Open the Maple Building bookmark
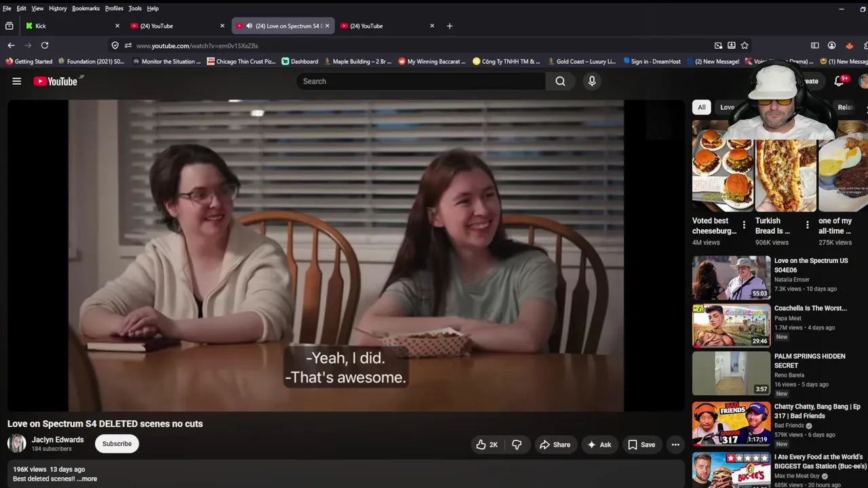 pos(358,61)
